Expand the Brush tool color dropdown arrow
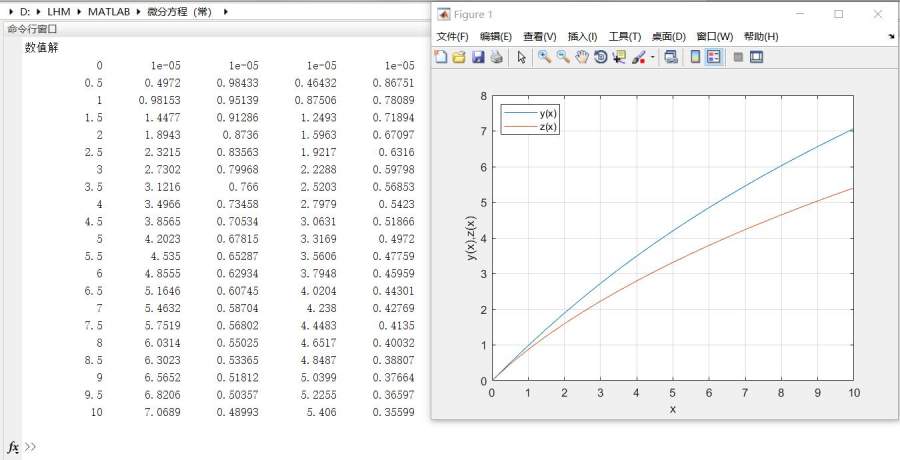The width and height of the screenshot is (900, 460). pos(652,58)
